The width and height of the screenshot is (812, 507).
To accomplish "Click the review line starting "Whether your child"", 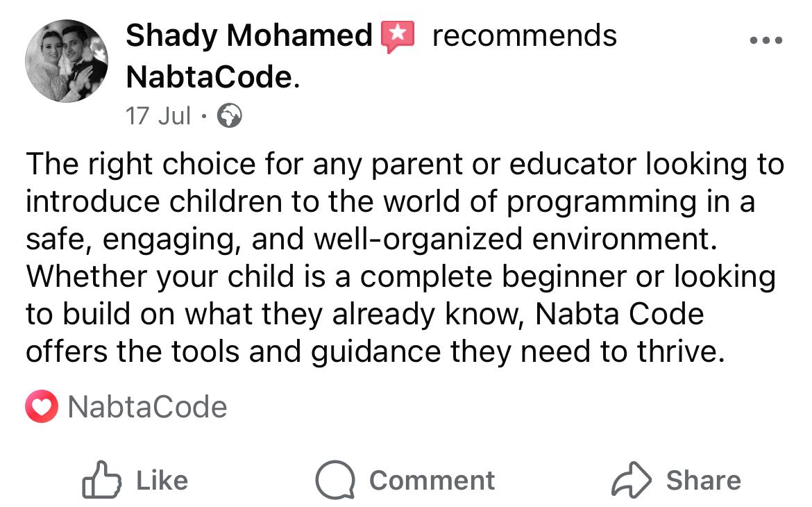I will point(400,277).
